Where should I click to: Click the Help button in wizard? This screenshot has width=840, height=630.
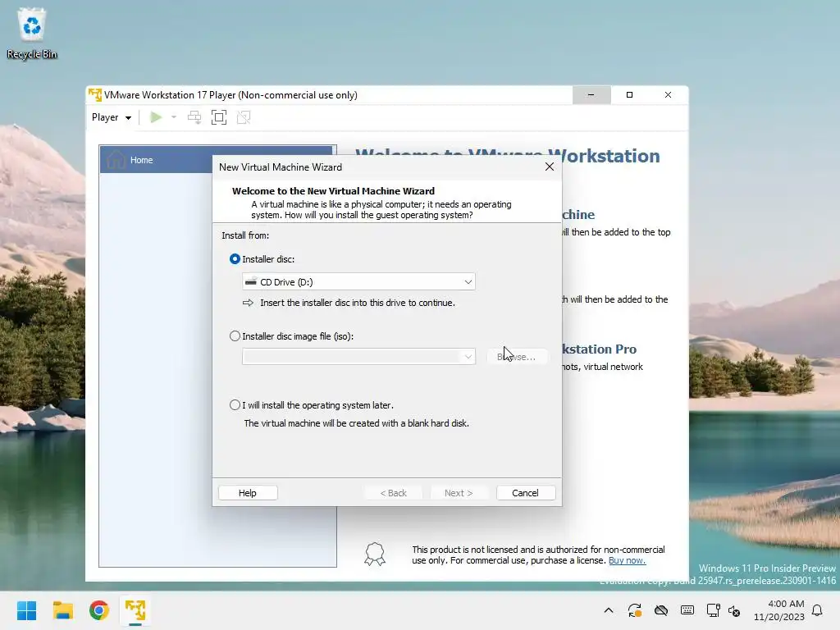tap(248, 493)
